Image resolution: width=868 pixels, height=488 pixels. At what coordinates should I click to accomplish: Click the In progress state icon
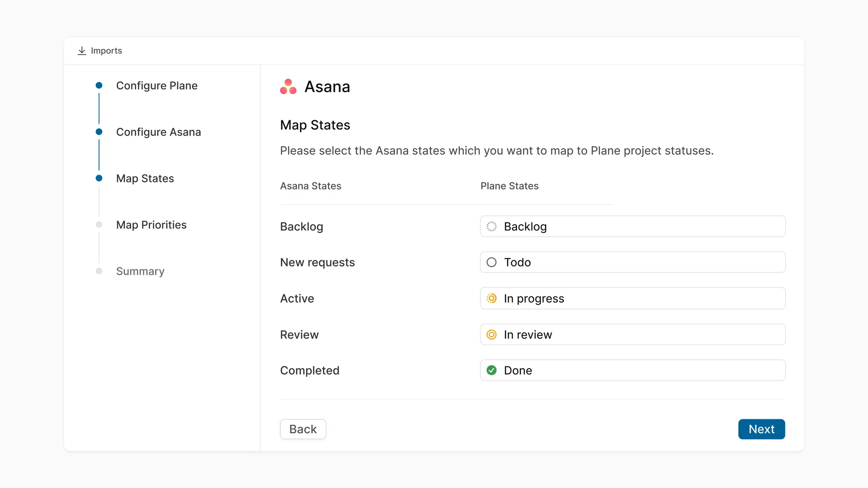491,298
